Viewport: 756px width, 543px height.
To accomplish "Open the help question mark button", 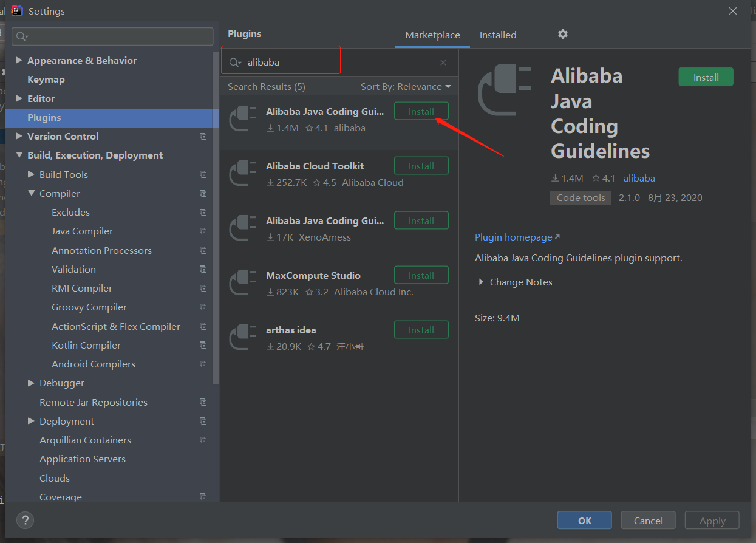I will 25,520.
